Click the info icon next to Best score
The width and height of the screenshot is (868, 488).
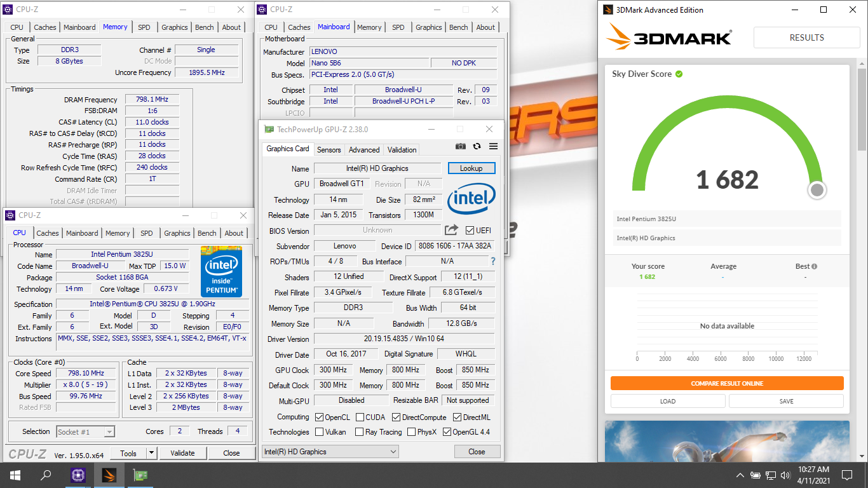pyautogui.click(x=815, y=266)
